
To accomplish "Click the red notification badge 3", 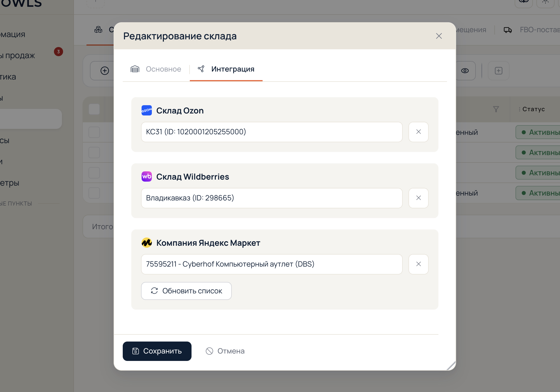I will pos(59,52).
